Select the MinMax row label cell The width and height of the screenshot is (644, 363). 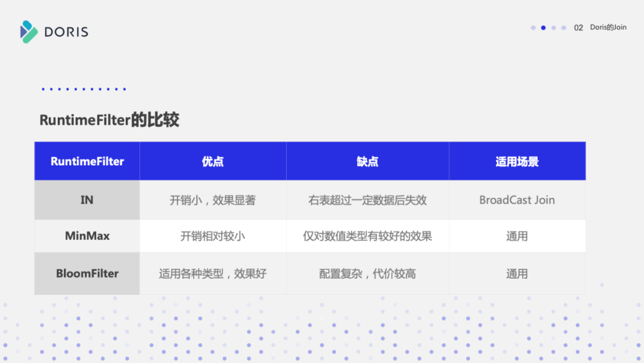point(87,236)
